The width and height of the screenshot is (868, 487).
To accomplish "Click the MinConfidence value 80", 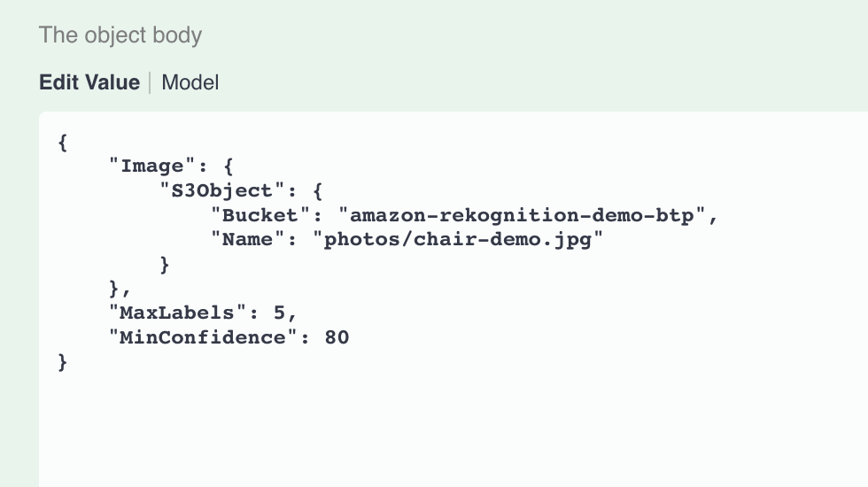I will (x=337, y=337).
